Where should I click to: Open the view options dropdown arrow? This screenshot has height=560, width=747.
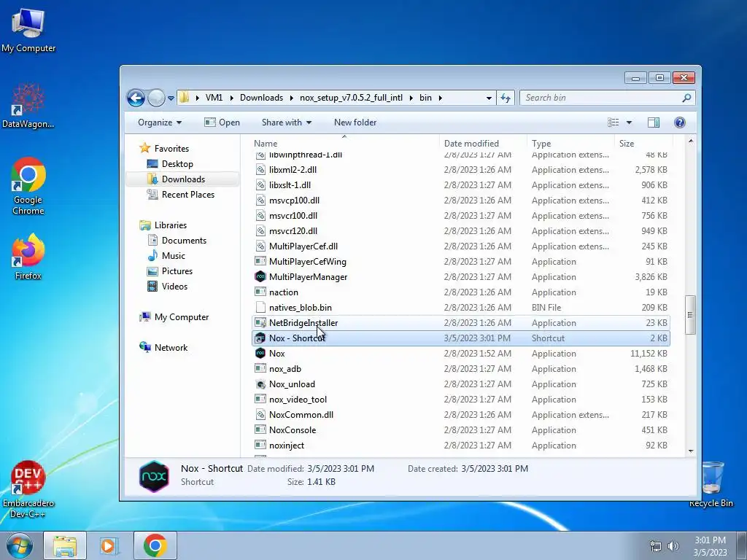coord(629,122)
